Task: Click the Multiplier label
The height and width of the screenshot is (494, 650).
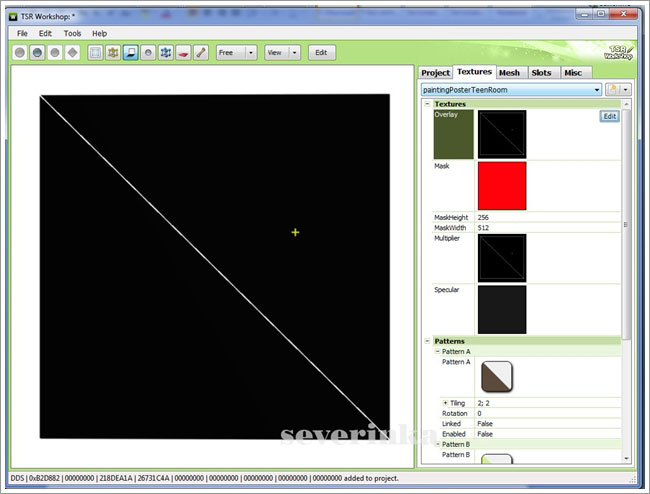Action: click(447, 238)
